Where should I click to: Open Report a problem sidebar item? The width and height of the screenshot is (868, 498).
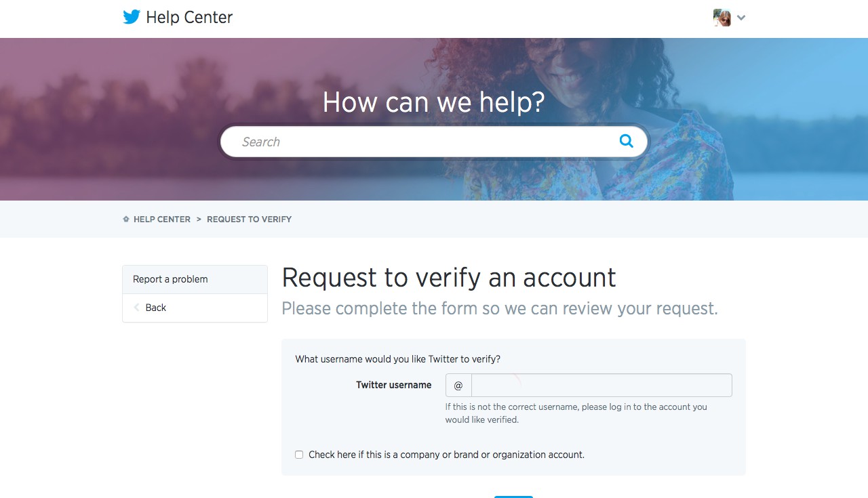[x=170, y=279]
